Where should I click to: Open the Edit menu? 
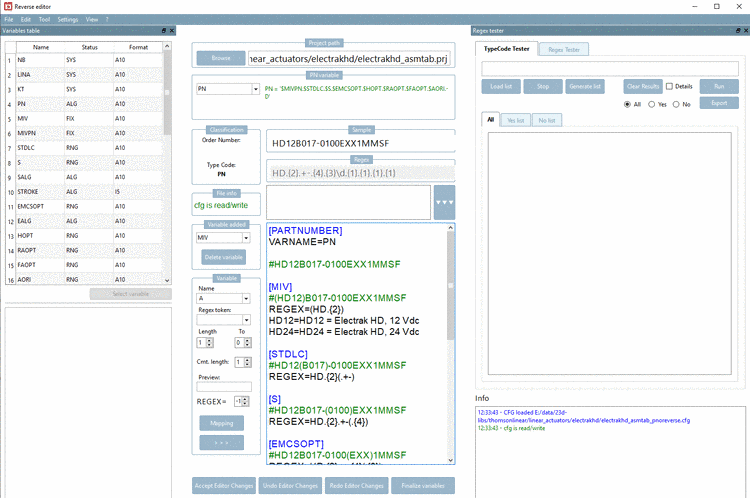click(x=25, y=20)
